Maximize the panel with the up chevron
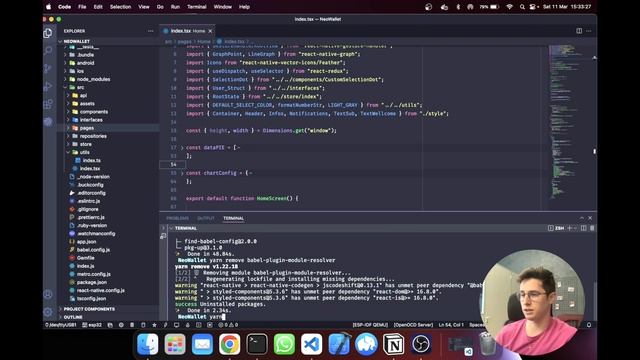Viewport: 640px width, 360px height. 582,218
